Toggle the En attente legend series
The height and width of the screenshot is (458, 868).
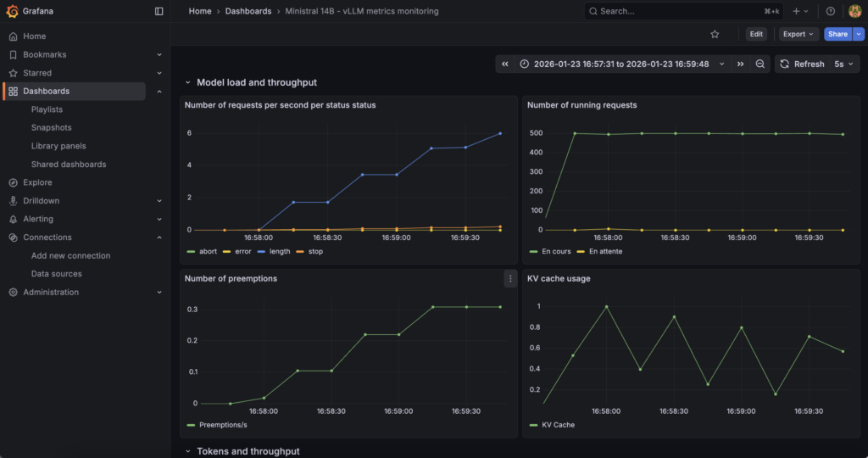[605, 252]
